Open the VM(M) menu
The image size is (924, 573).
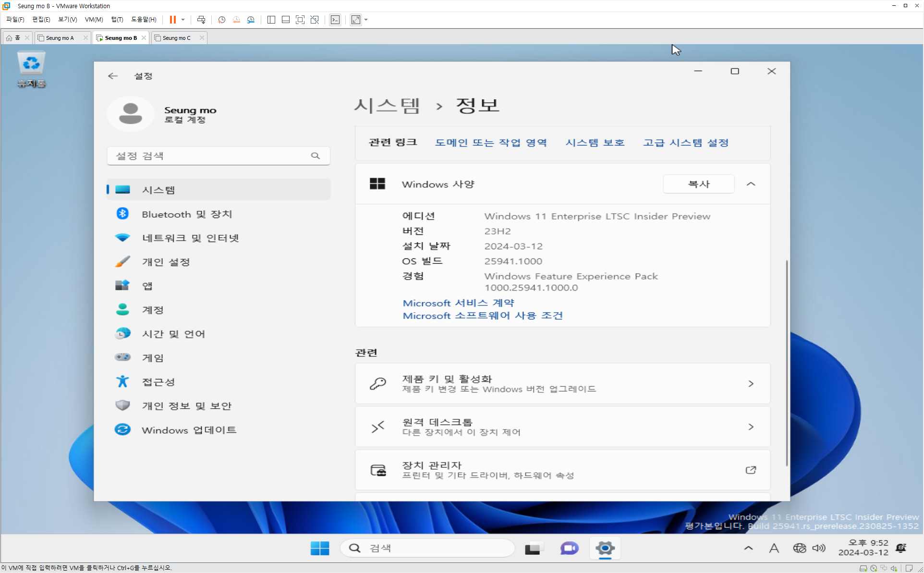tap(94, 20)
